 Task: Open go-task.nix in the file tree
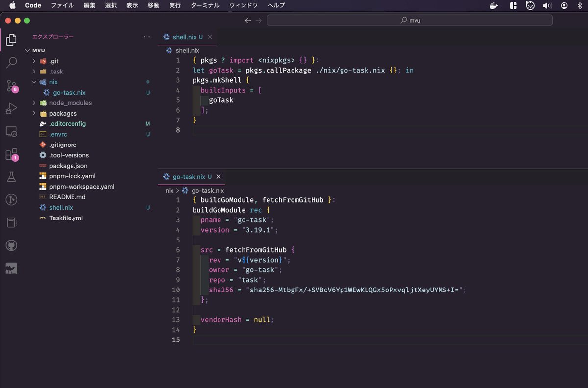70,93
